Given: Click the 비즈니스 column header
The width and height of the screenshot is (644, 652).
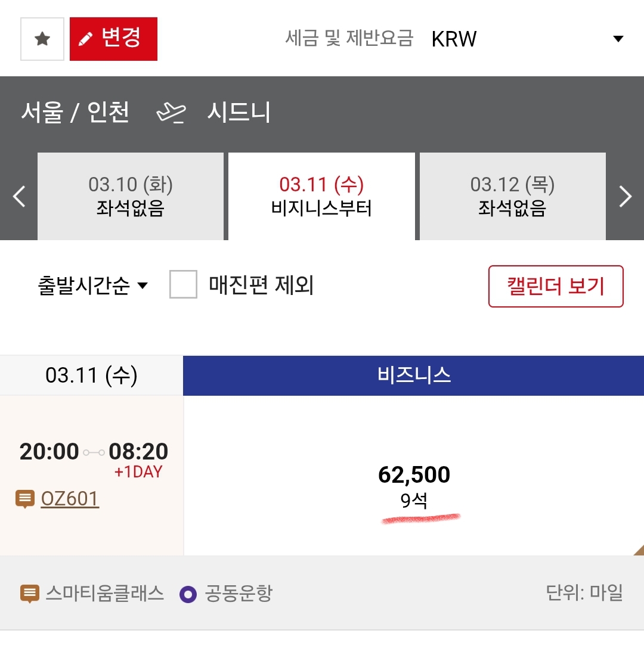Looking at the screenshot, I should click(413, 375).
